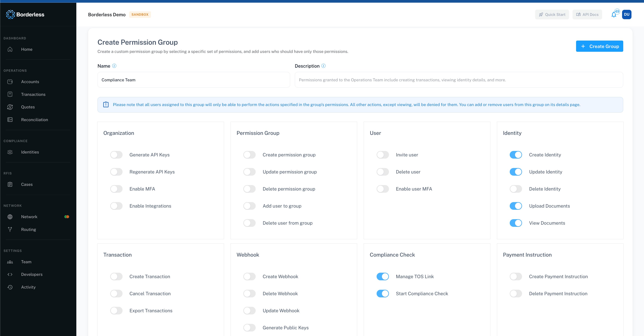Click the Create Group button

600,46
